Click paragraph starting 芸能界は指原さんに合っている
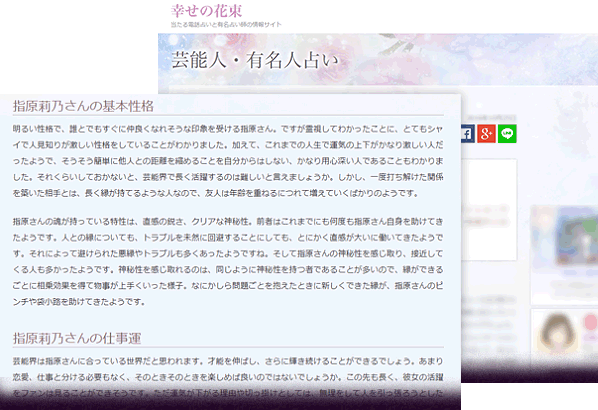The height and width of the screenshot is (410, 598). click(228, 377)
